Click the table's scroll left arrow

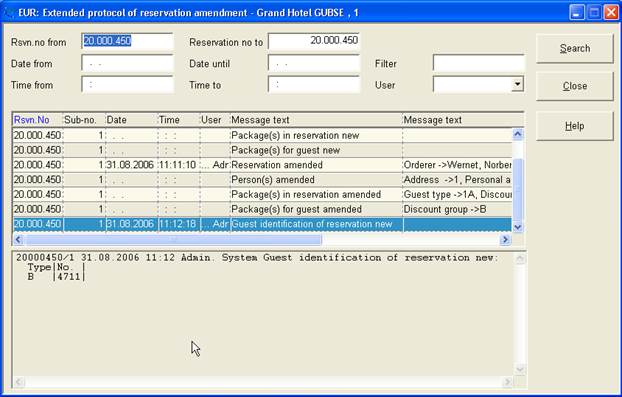[x=19, y=239]
